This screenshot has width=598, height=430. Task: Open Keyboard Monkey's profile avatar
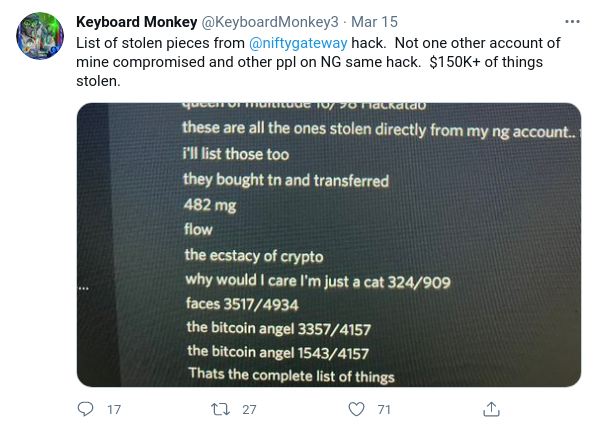[40, 35]
